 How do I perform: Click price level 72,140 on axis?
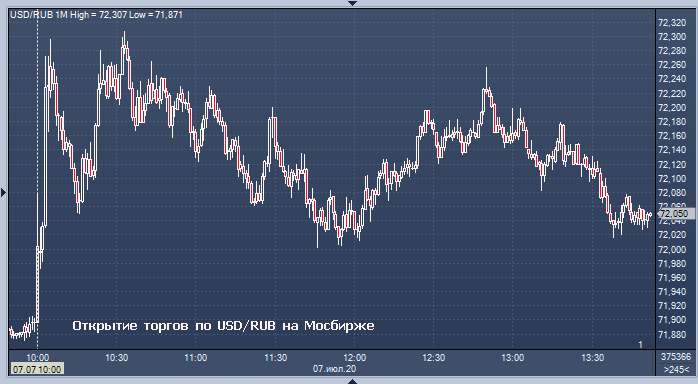coord(672,150)
